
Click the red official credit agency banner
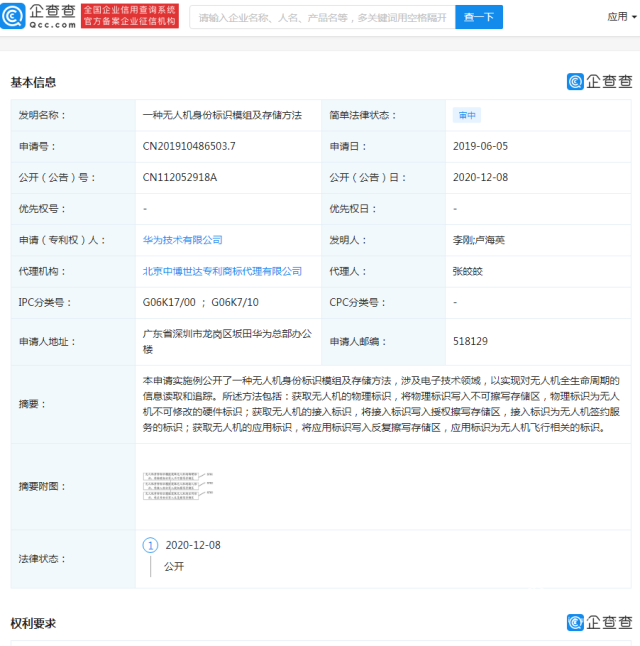coord(130,16)
